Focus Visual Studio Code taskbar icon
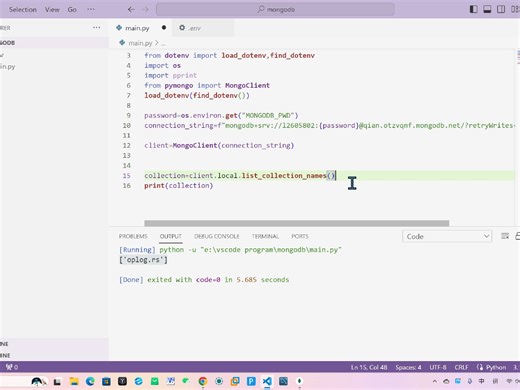Screen dimensions: 520x390 click(267, 381)
